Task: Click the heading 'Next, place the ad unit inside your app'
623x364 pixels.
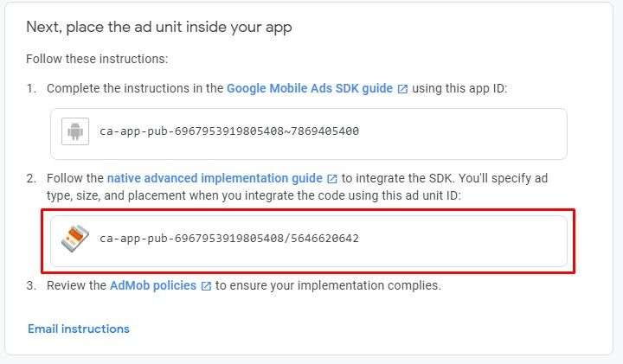Action: tap(159, 27)
